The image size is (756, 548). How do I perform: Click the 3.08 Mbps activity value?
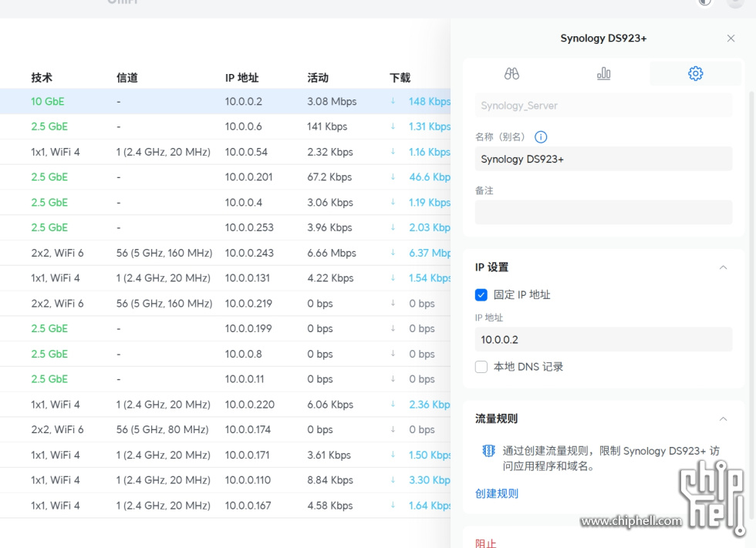pyautogui.click(x=332, y=102)
